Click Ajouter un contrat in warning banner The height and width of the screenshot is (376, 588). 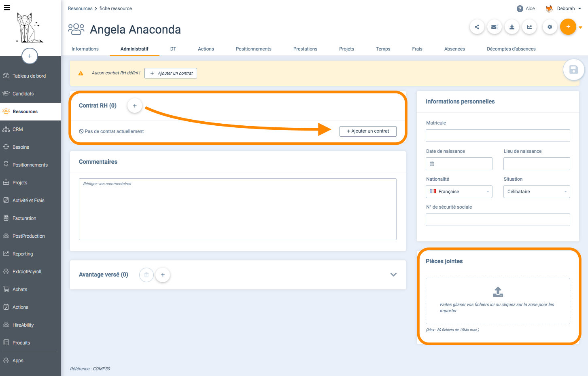[171, 73]
